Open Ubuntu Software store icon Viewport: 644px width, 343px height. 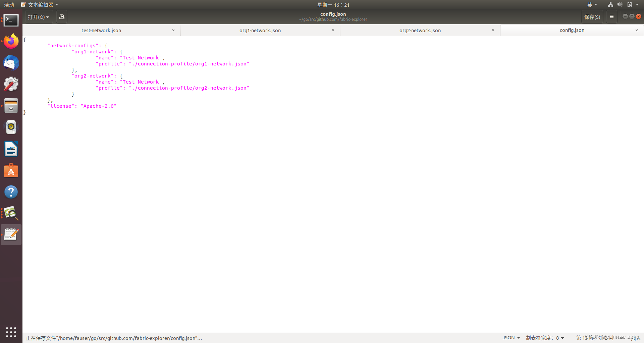pos(11,170)
